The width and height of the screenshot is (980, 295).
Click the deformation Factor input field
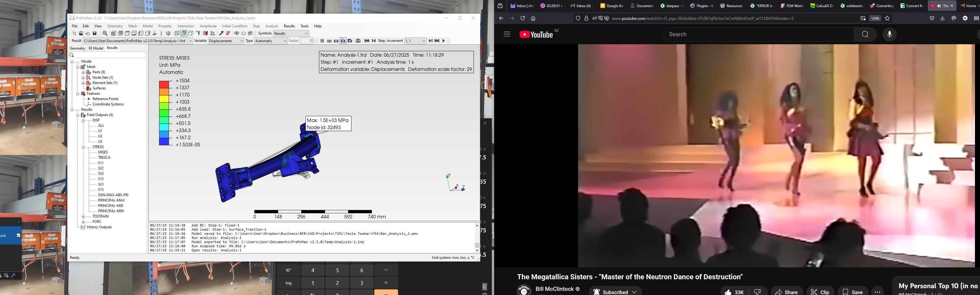point(307,41)
